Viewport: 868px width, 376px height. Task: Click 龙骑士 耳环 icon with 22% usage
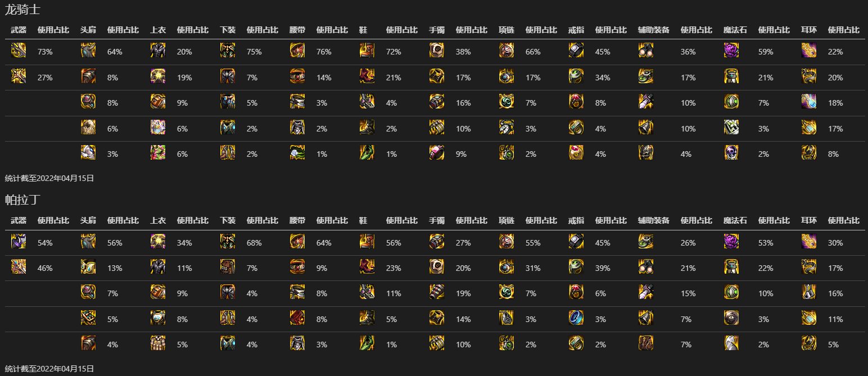[x=809, y=51]
